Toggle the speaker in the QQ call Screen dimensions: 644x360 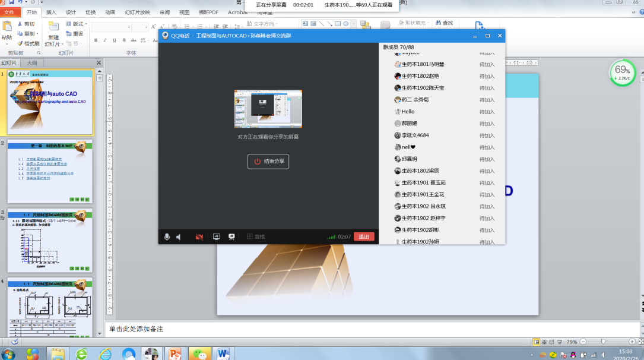tap(179, 236)
